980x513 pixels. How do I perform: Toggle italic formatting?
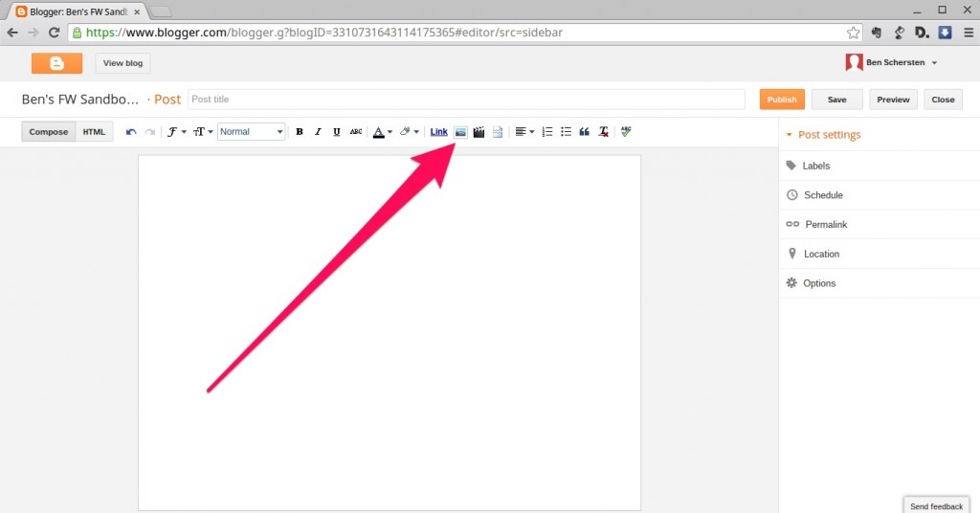(x=318, y=132)
